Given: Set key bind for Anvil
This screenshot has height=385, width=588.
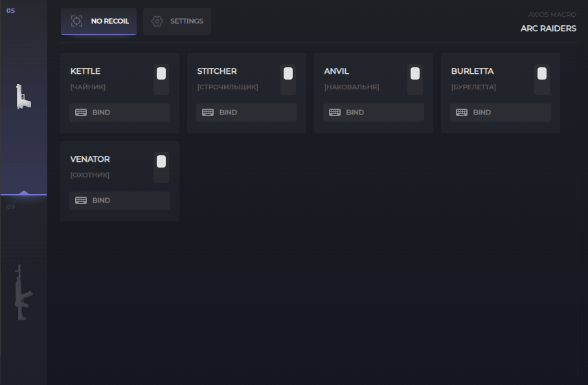Looking at the screenshot, I should point(374,113).
